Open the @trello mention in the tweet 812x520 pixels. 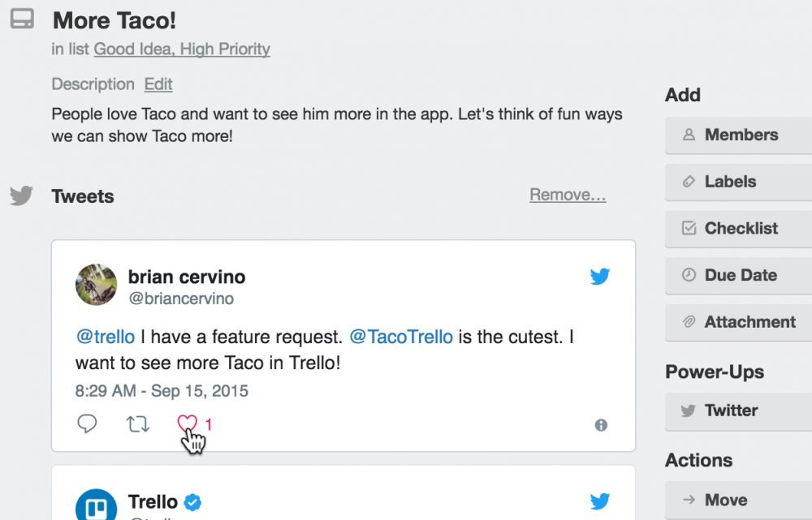[105, 337]
